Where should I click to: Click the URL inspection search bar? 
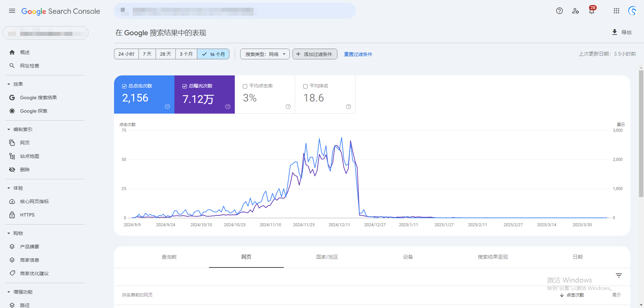235,11
